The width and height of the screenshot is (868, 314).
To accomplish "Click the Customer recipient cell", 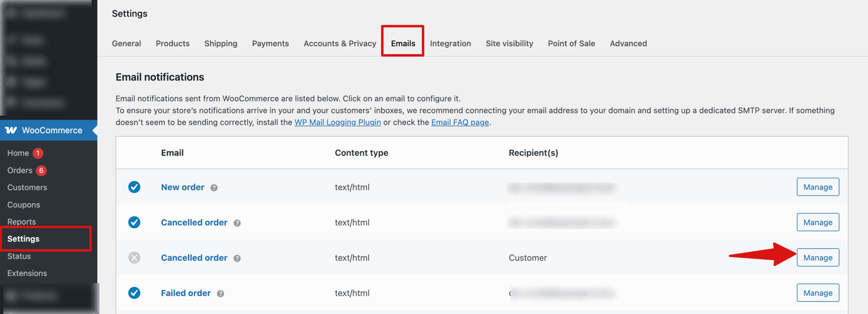I will [528, 258].
